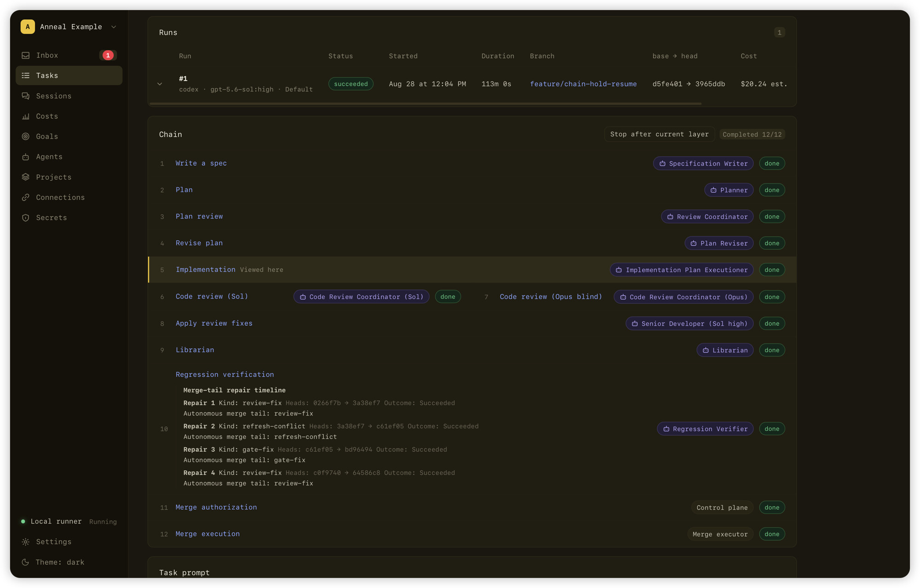Click the Control plane badge
The height and width of the screenshot is (588, 920).
pyautogui.click(x=722, y=507)
